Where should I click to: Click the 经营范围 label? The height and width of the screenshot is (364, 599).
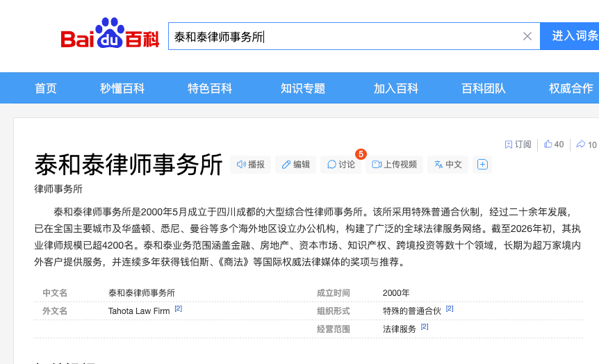pyautogui.click(x=333, y=329)
